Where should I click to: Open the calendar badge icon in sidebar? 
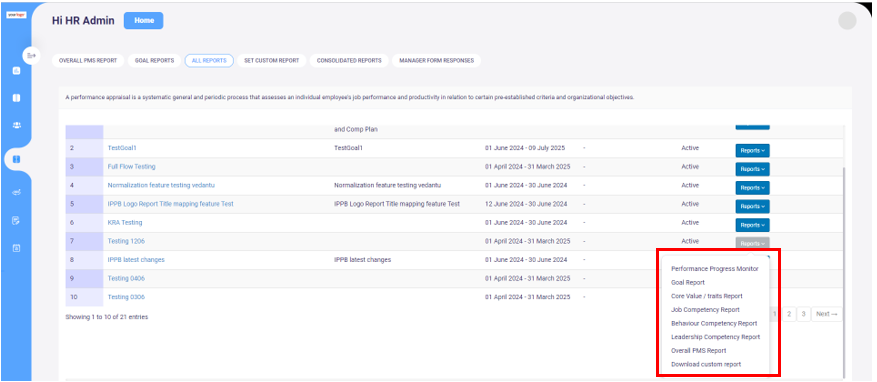coord(16,248)
